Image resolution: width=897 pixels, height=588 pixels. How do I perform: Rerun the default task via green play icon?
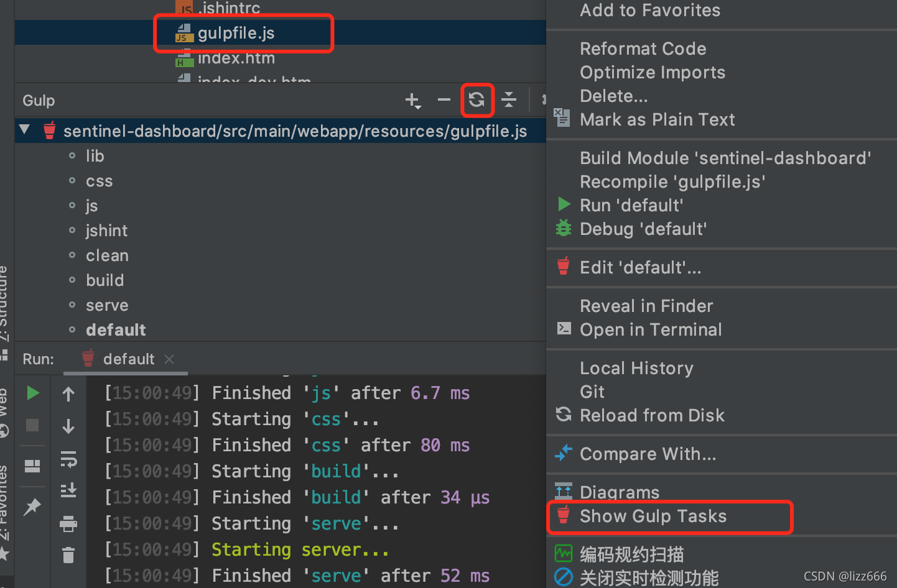click(x=32, y=393)
